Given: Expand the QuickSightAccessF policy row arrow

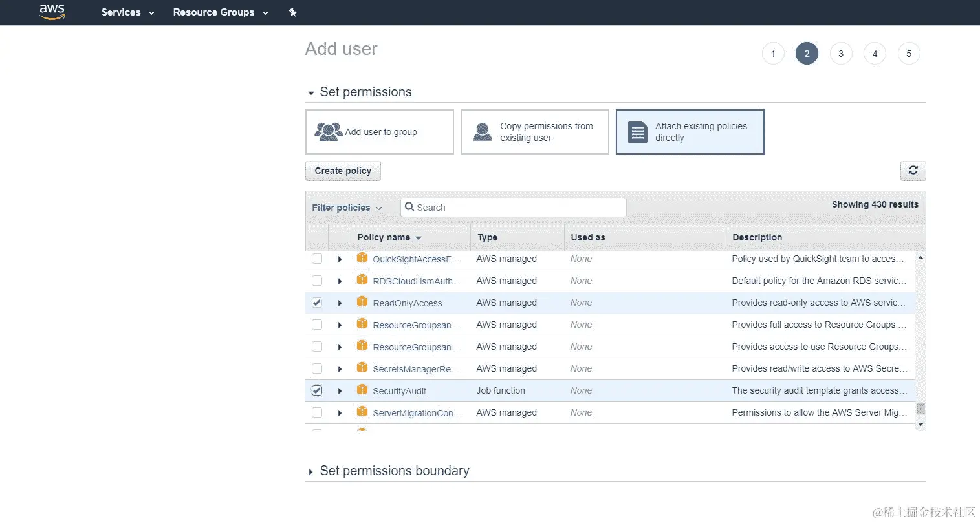Looking at the screenshot, I should [340, 259].
